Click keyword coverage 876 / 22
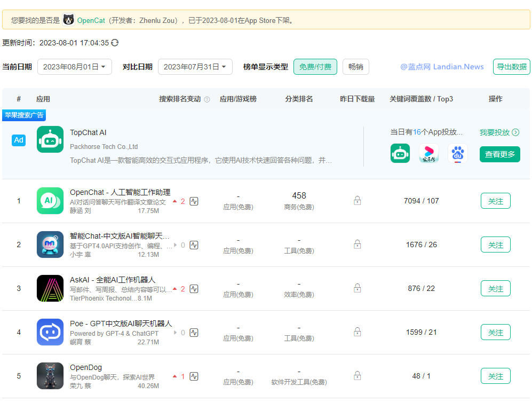Viewport: 532px width, 402px height. coord(421,289)
